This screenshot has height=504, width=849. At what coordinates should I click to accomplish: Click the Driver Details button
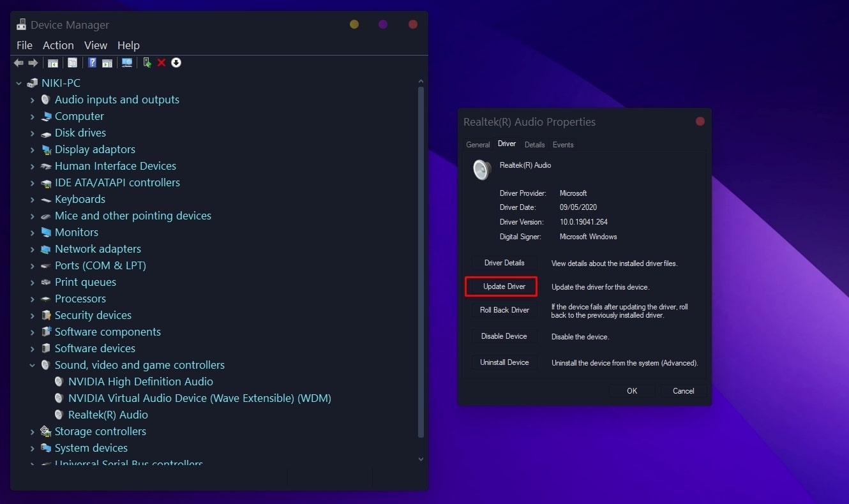tap(504, 263)
